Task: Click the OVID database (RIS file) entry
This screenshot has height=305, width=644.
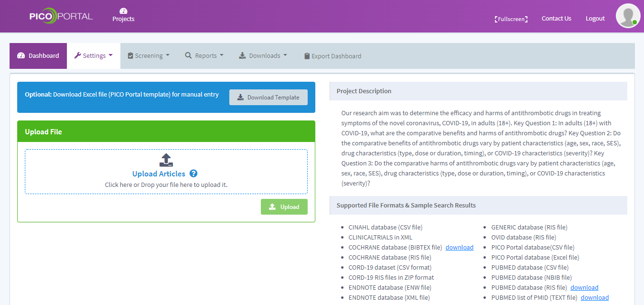Action: (524, 237)
